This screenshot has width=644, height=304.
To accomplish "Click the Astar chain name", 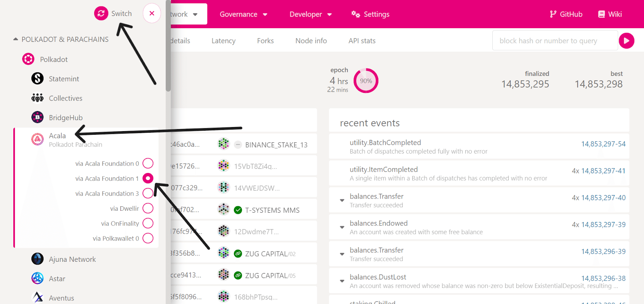I will click(57, 279).
